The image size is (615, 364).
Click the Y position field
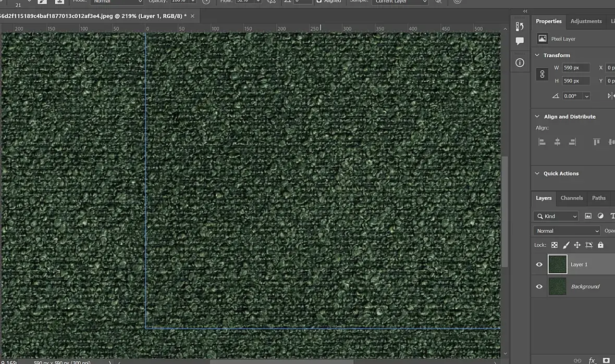tap(610, 81)
